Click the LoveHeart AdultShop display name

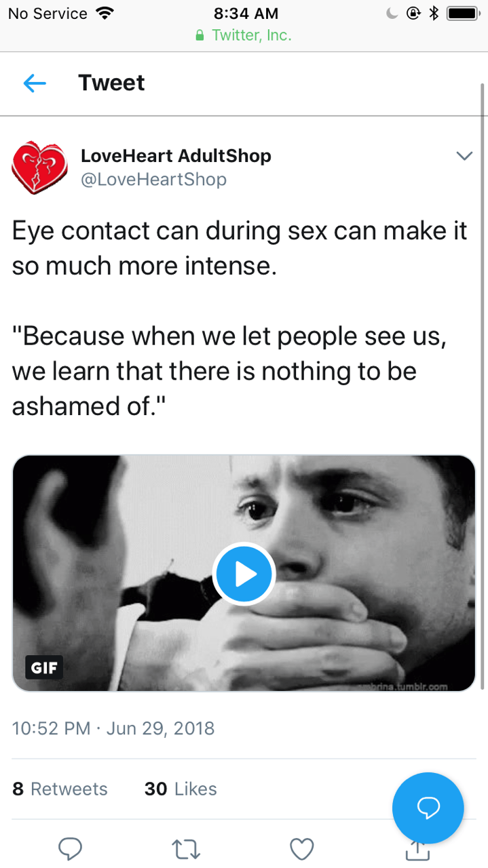[x=176, y=156]
